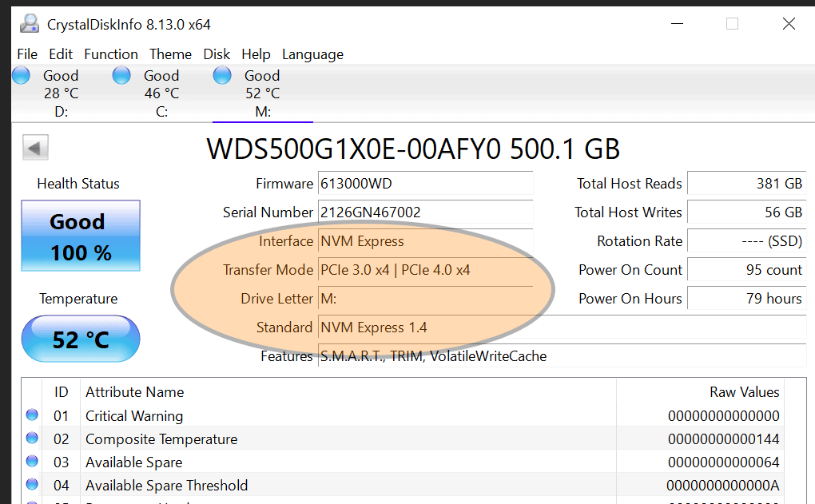
Task: Open the Edit menu
Action: point(61,54)
